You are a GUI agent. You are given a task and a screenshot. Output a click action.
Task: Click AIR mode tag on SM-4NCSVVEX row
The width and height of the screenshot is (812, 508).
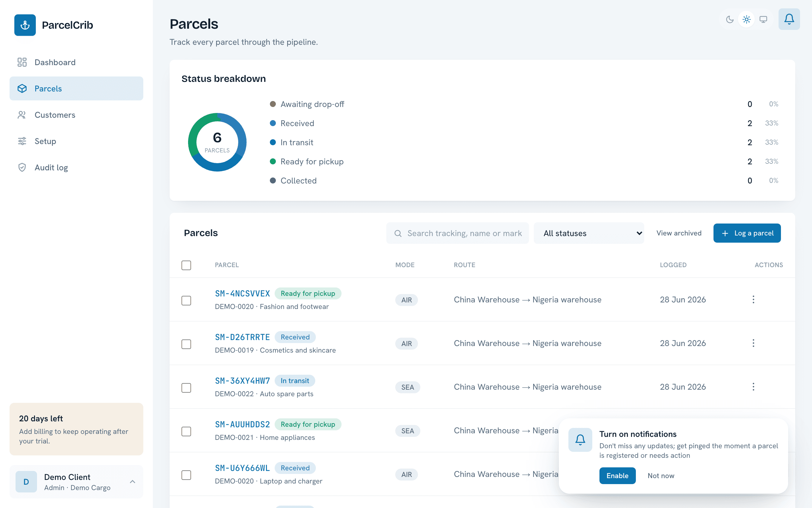coord(406,300)
